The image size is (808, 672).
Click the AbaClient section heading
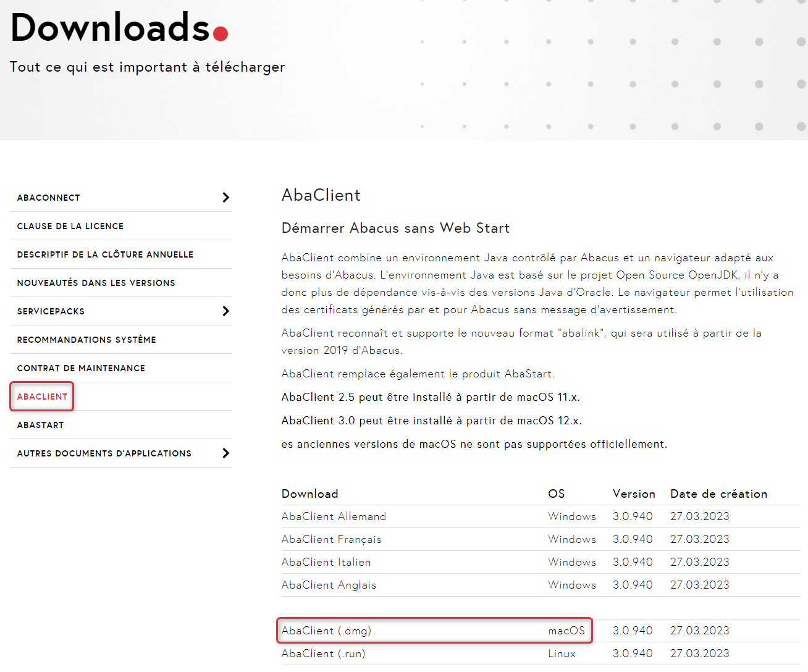(321, 195)
